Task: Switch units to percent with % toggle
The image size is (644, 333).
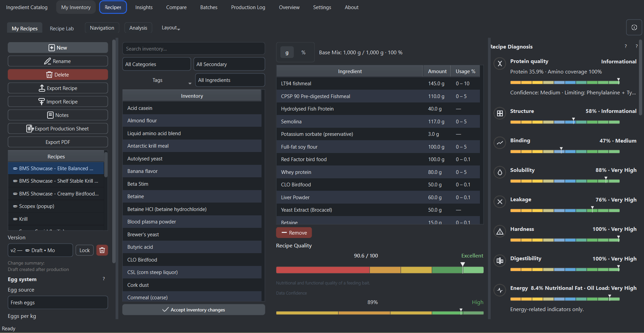Action: pos(303,53)
